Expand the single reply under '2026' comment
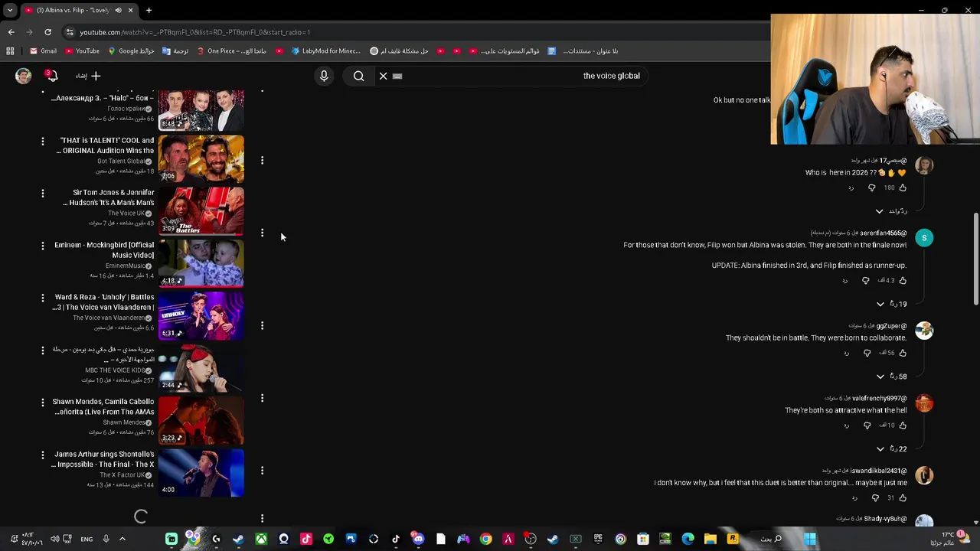Screen dimensions: 980x551 (891, 211)
